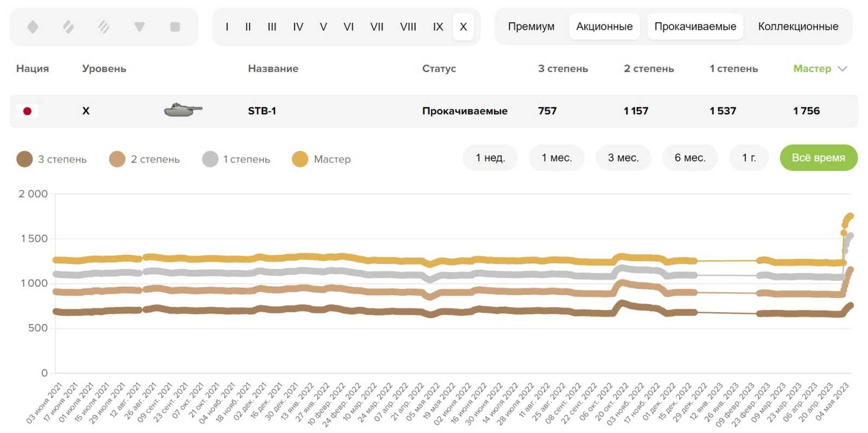The height and width of the screenshot is (433, 868).
Task: Toggle the Прокачиваемые status filter
Action: click(695, 27)
